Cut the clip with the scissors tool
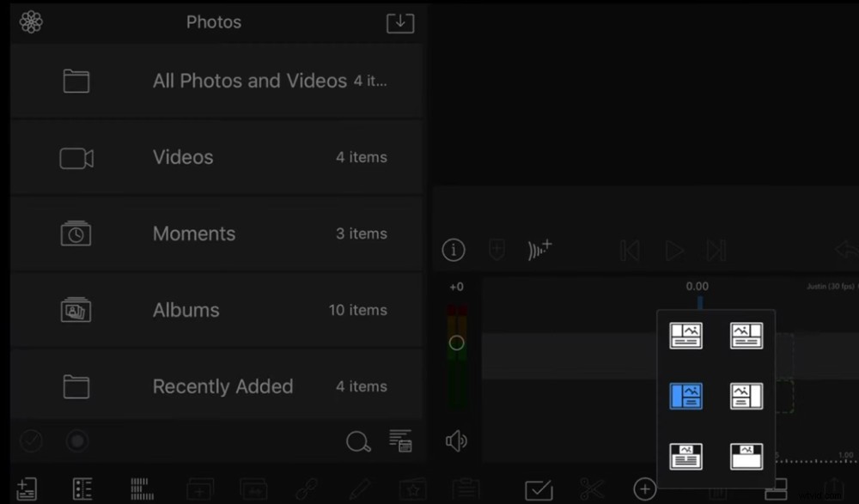The image size is (859, 504). pos(592,488)
